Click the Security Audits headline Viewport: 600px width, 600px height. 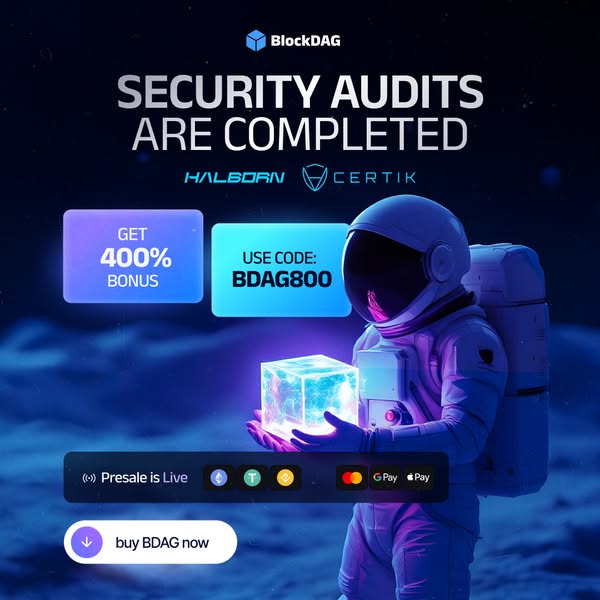[x=300, y=92]
